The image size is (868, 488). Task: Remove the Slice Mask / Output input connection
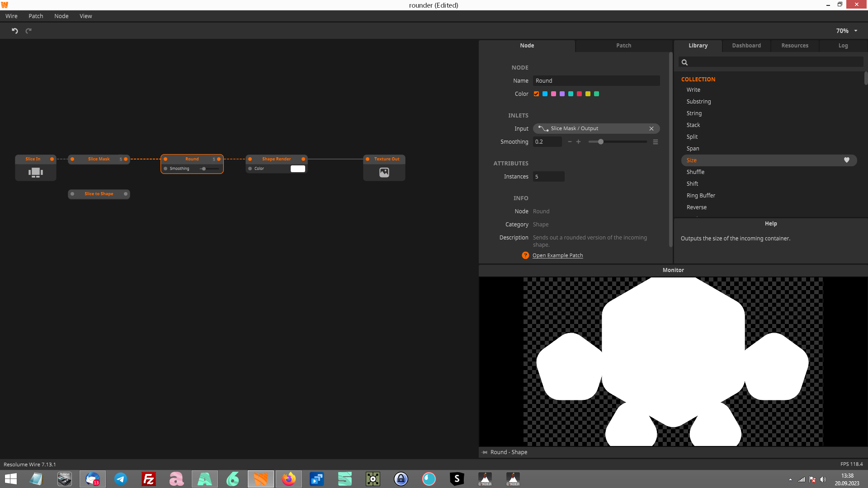point(651,129)
